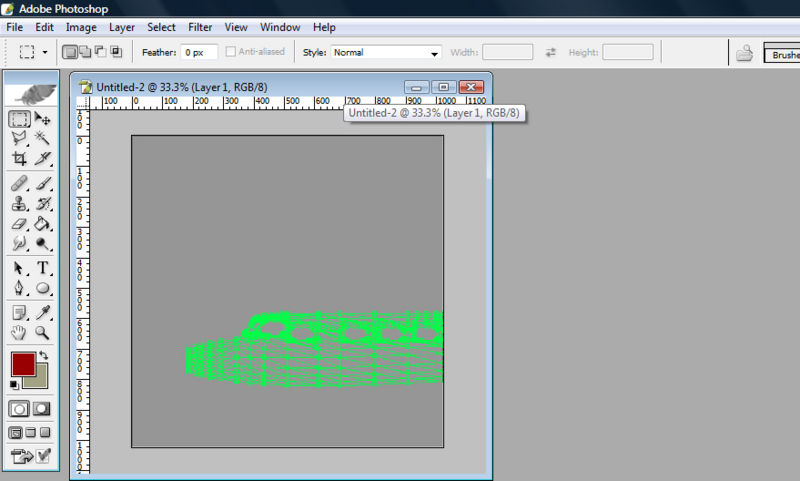
Task: Set Intersect with selection mode
Action: pos(116,52)
